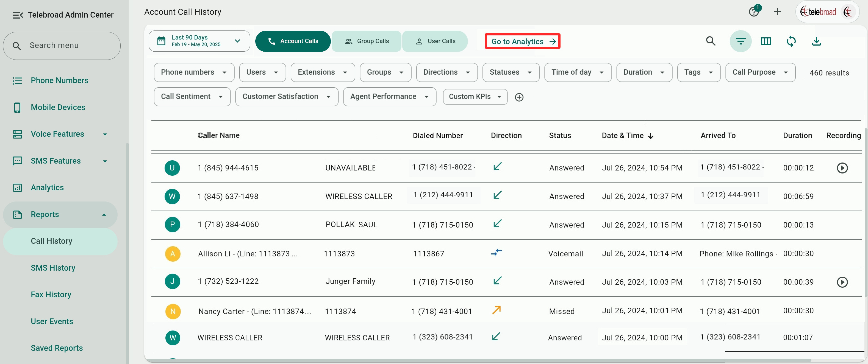
Task: Switch to the Group Calls tab
Action: pyautogui.click(x=366, y=41)
